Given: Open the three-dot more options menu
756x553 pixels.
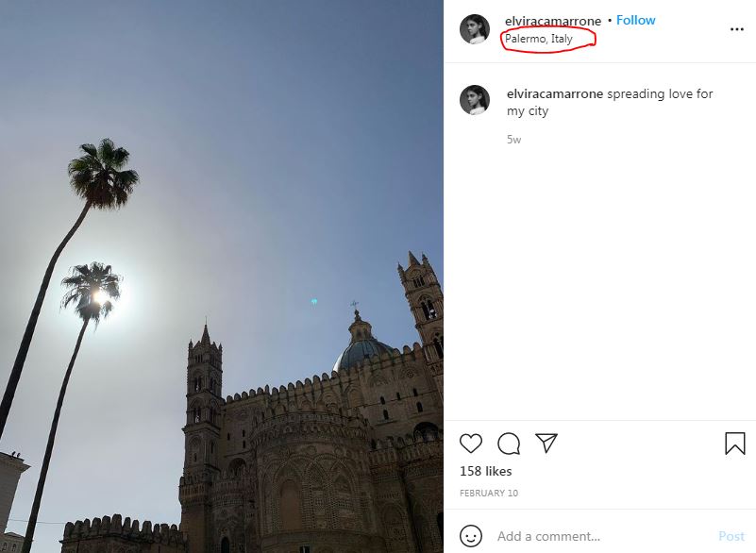Looking at the screenshot, I should (x=737, y=29).
